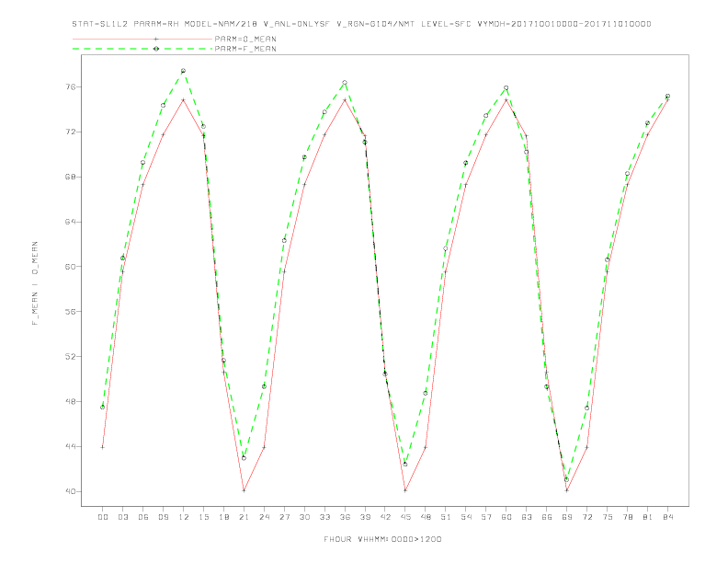
Task: Click F_MEAN circle marker at forecast hour 12
Action: click(184, 71)
